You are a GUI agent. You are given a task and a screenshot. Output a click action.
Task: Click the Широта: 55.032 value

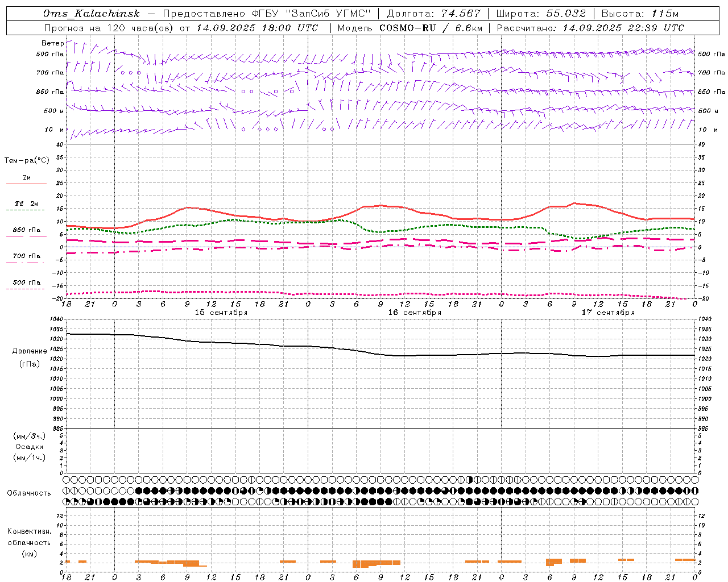540,14
